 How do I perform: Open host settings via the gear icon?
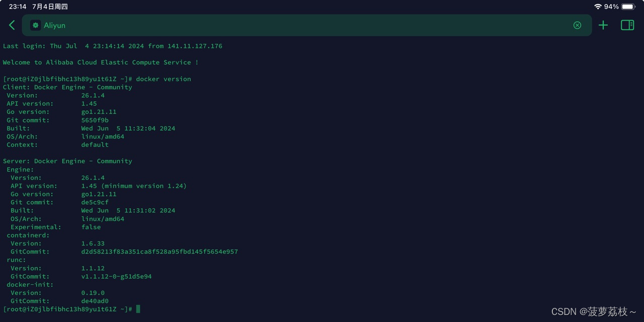(x=35, y=25)
